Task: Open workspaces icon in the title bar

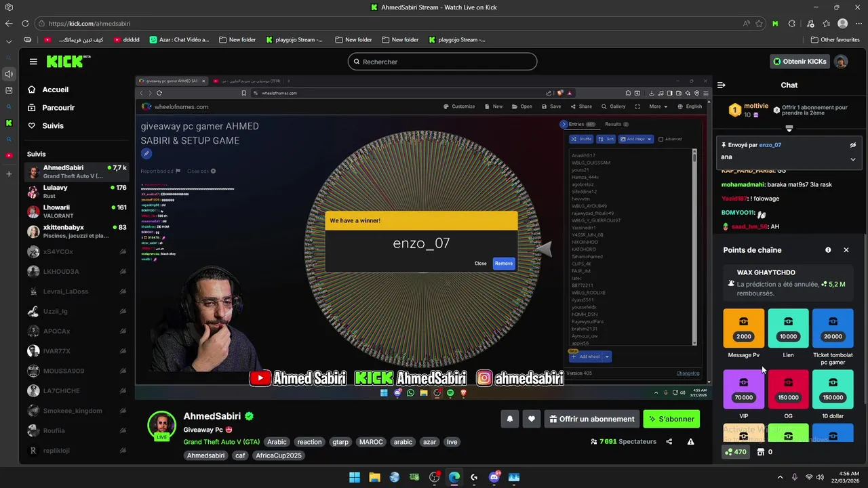Action: point(9,7)
